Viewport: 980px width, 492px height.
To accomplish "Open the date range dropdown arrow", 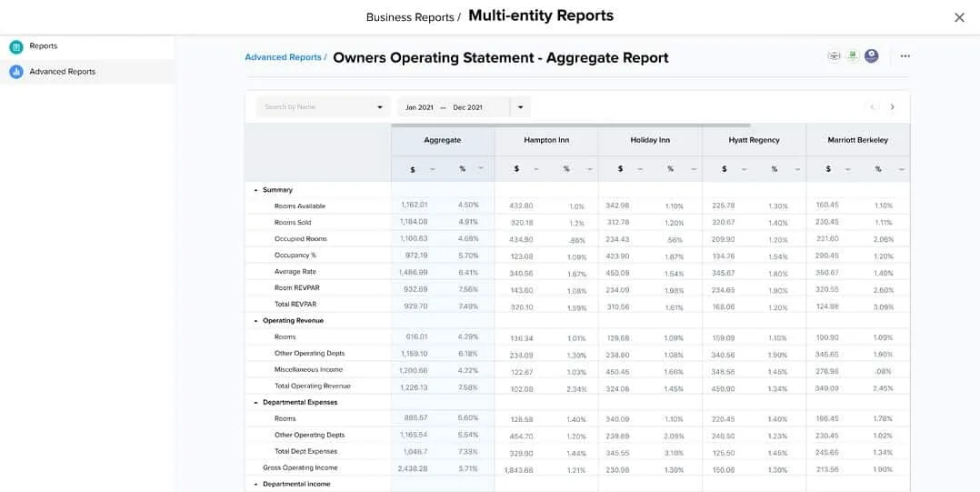I will click(520, 107).
